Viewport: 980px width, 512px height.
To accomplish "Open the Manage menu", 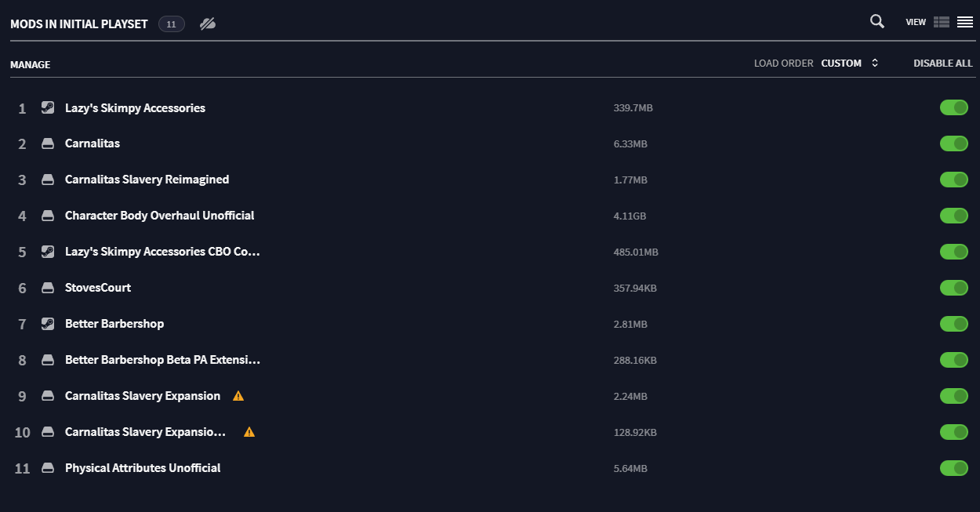I will [30, 65].
